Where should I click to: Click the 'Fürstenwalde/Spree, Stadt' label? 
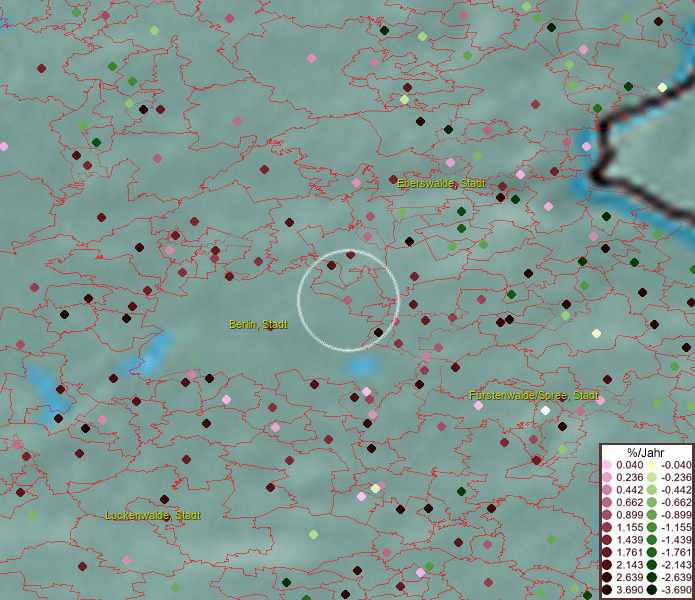coord(534,395)
